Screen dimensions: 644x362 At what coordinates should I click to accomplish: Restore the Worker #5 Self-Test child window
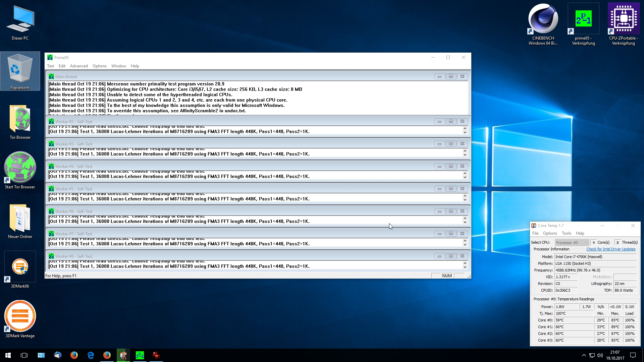[451, 189]
